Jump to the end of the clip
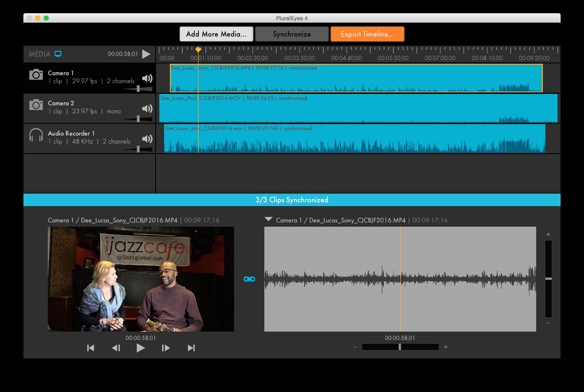Screen dimensions: 584x392 click(191, 348)
